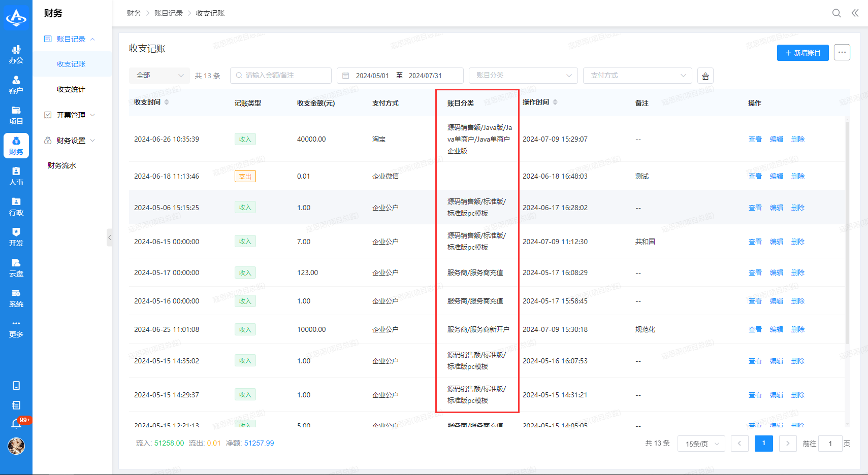
Task: Click 删除 for 2024-05-06 15:15:25 record
Action: (798, 208)
